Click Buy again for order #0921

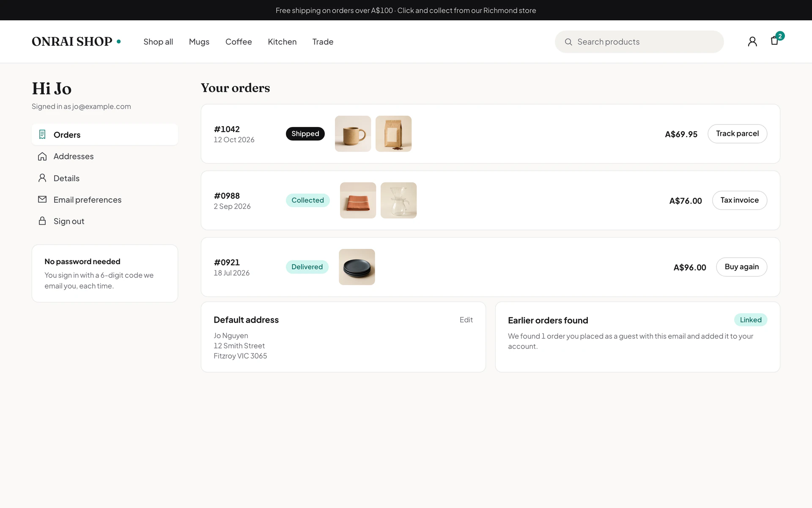click(741, 267)
